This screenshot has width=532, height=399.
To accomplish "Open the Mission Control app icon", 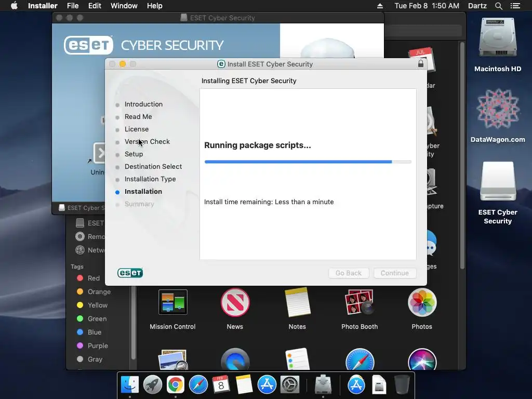I will (172, 302).
